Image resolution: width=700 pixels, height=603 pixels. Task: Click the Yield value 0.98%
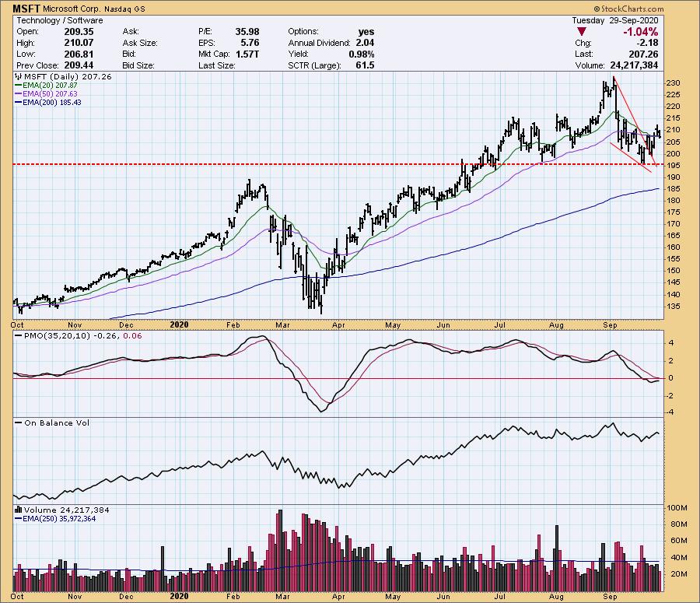[x=362, y=54]
